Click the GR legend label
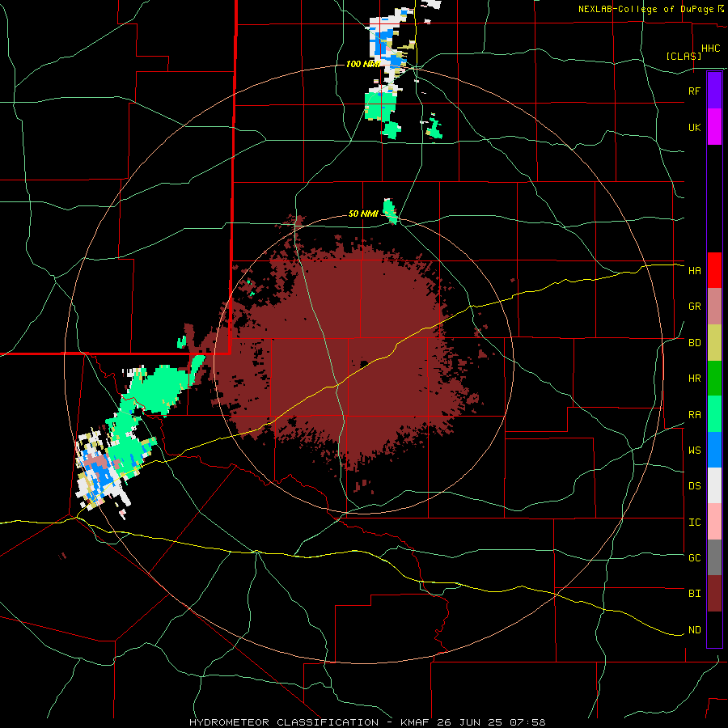Viewport: 728px width, 728px height. click(694, 307)
